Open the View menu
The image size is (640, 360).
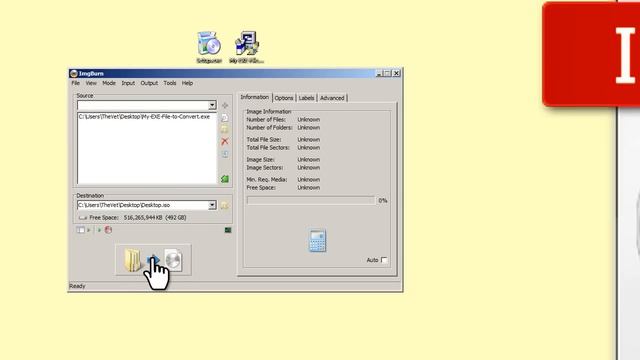91,83
